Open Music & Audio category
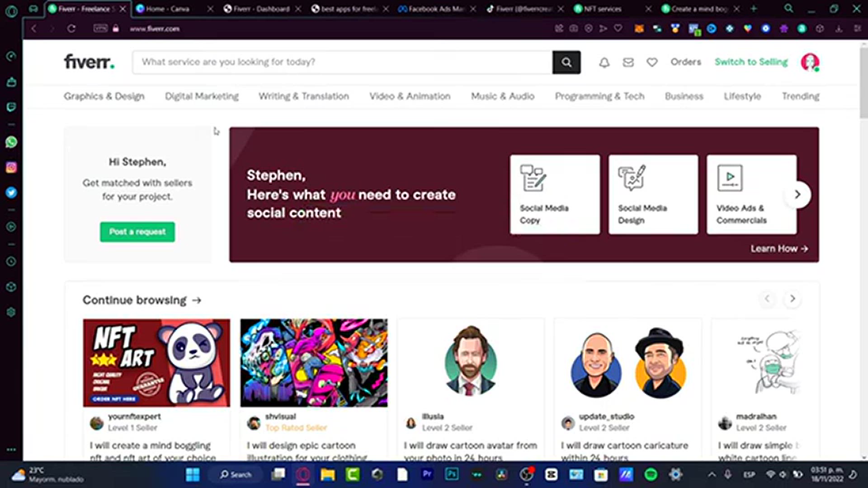The image size is (868, 488). coord(503,96)
